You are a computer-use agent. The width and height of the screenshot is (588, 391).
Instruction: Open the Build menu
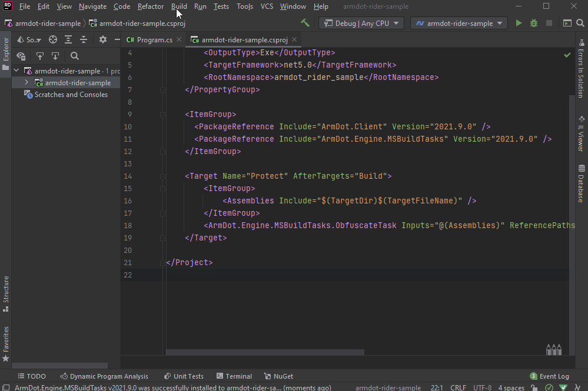(x=179, y=6)
